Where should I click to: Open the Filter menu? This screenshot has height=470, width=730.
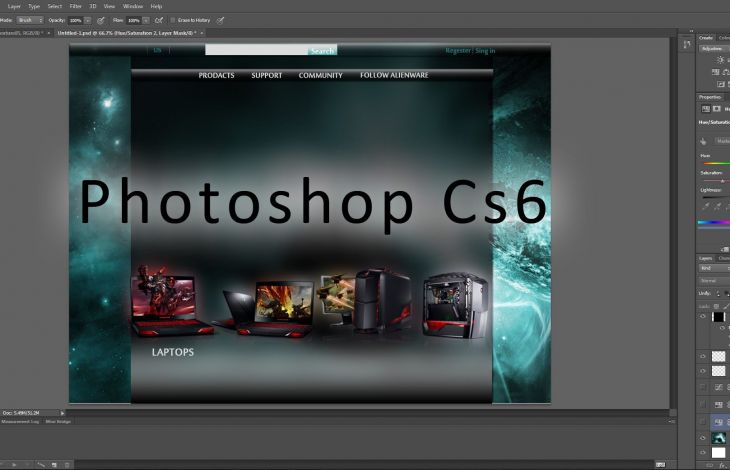click(75, 7)
